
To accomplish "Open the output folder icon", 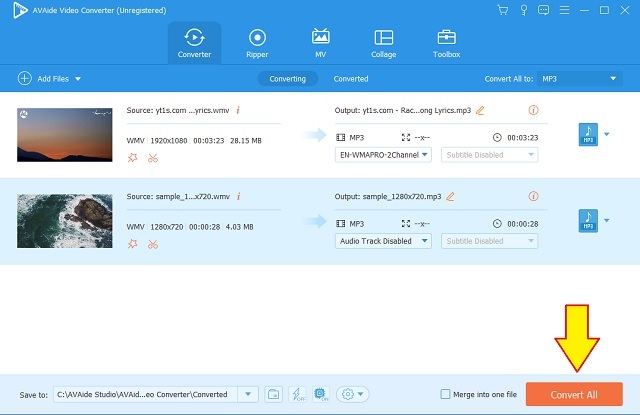I will (273, 394).
